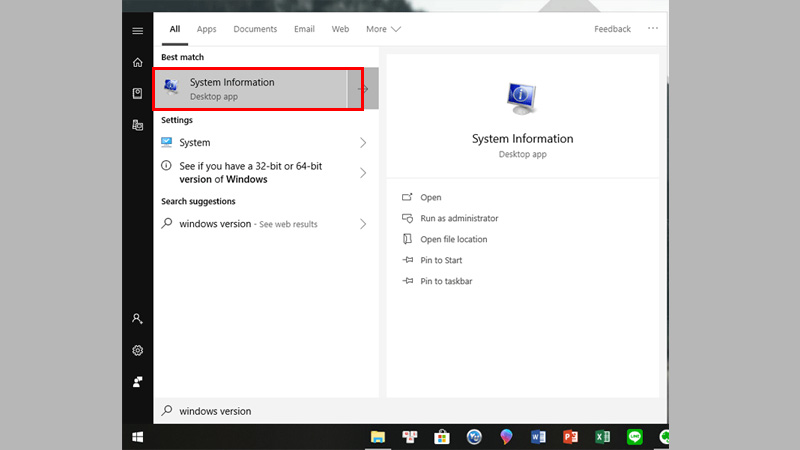
Task: Switch to the All tab
Action: [x=174, y=29]
